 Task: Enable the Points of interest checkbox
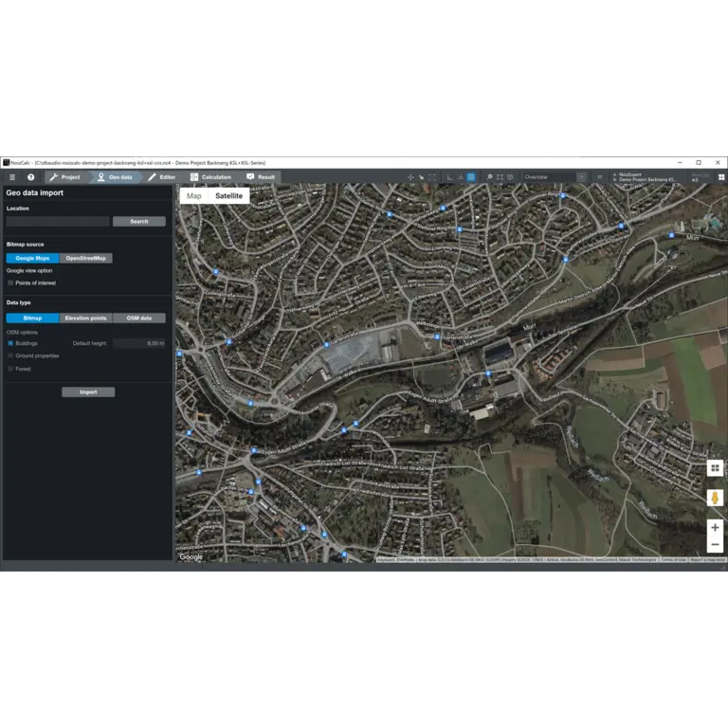(x=10, y=282)
